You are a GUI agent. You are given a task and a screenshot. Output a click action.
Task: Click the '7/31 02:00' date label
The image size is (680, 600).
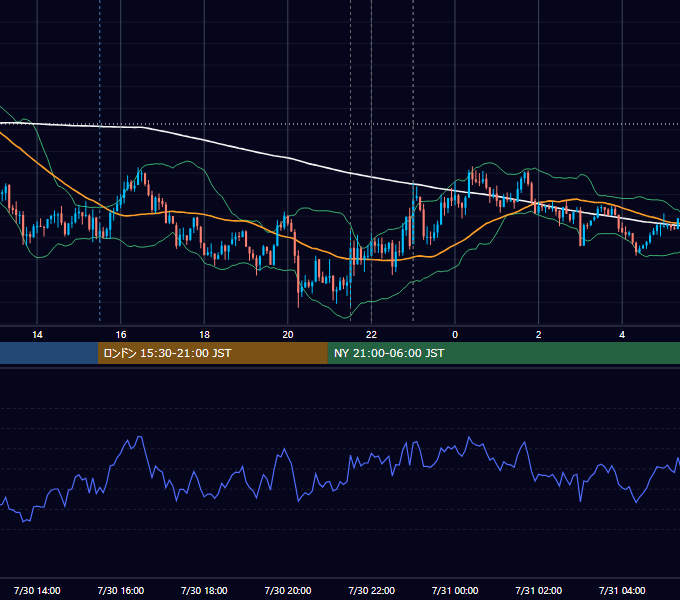tap(539, 590)
